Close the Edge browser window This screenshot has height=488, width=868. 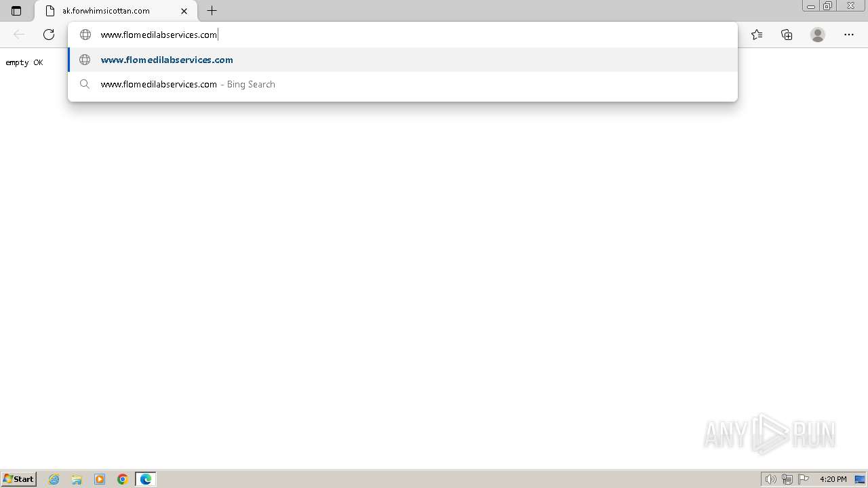click(x=850, y=6)
